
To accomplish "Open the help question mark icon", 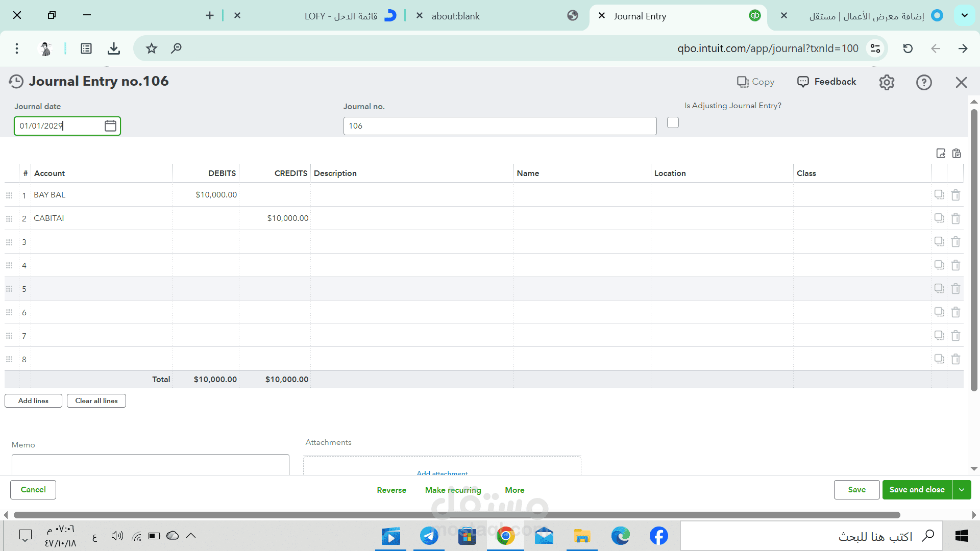I will tap(923, 82).
